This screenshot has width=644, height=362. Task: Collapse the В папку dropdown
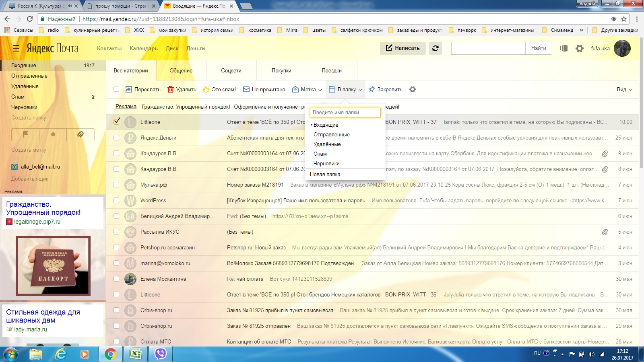click(x=346, y=89)
